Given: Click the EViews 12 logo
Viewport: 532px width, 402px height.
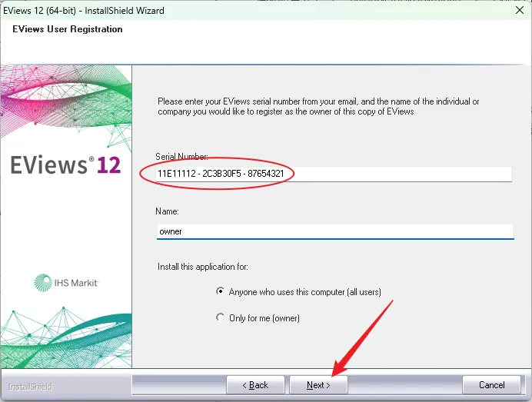Looking at the screenshot, I should (x=65, y=164).
